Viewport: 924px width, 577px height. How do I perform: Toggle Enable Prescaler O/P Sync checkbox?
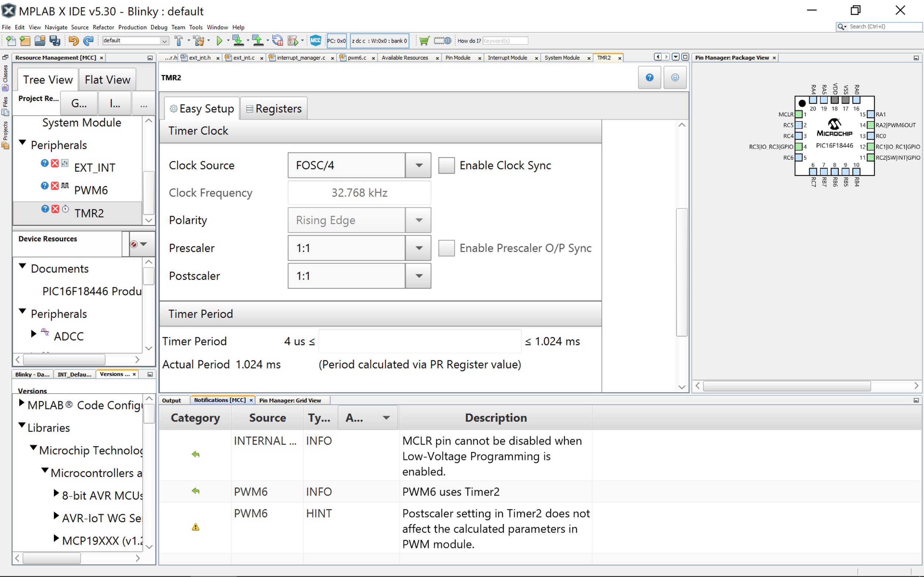(446, 249)
